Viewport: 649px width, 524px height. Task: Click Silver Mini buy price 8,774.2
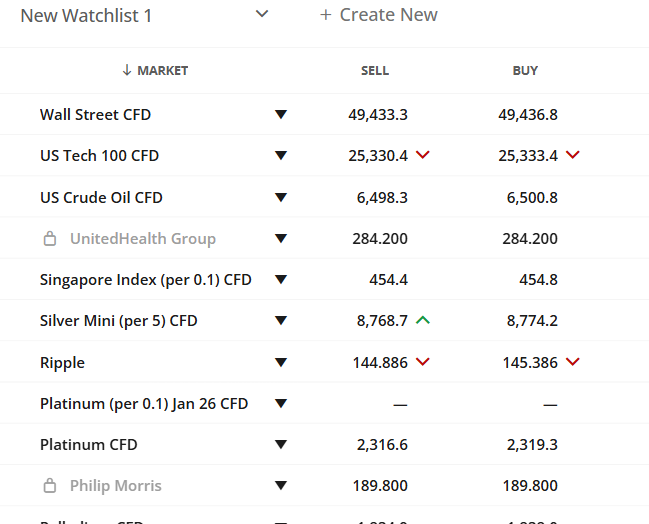pos(528,321)
